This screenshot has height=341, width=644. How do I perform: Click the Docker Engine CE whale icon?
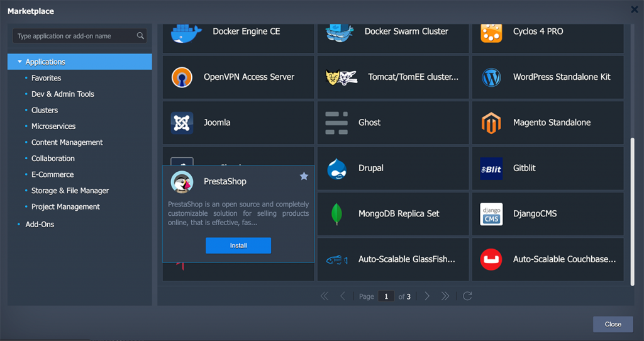[x=186, y=33]
